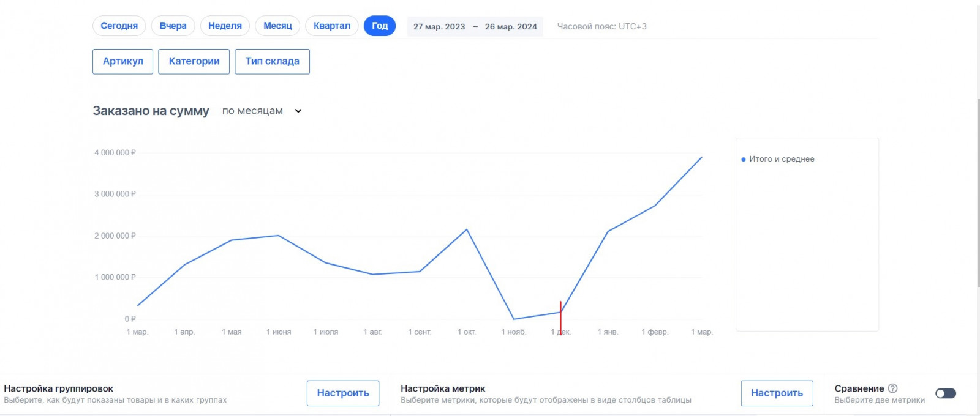This screenshot has height=416, width=980.
Task: Click the Часовой пояс: UTC+3 text
Action: [x=601, y=26]
